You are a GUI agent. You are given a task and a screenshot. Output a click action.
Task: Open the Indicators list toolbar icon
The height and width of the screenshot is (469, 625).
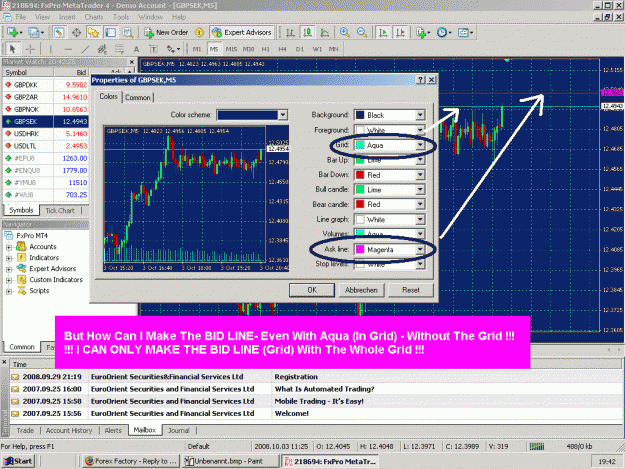[423, 32]
